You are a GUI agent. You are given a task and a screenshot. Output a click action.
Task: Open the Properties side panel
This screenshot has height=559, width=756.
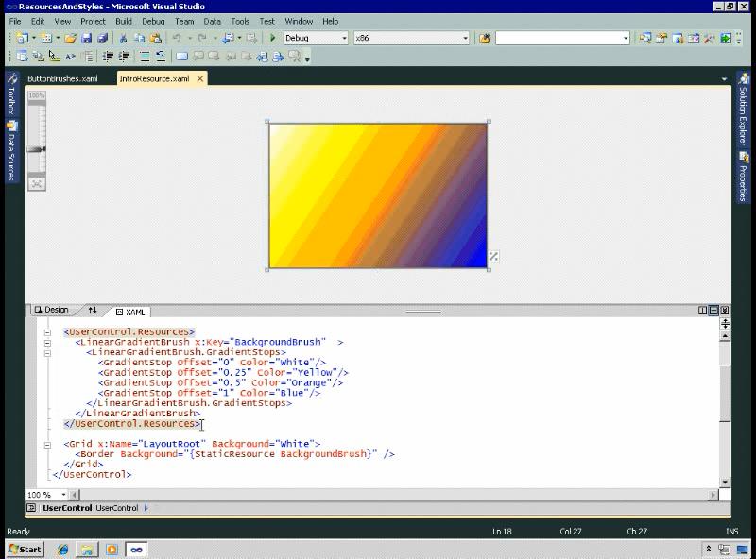[743, 178]
